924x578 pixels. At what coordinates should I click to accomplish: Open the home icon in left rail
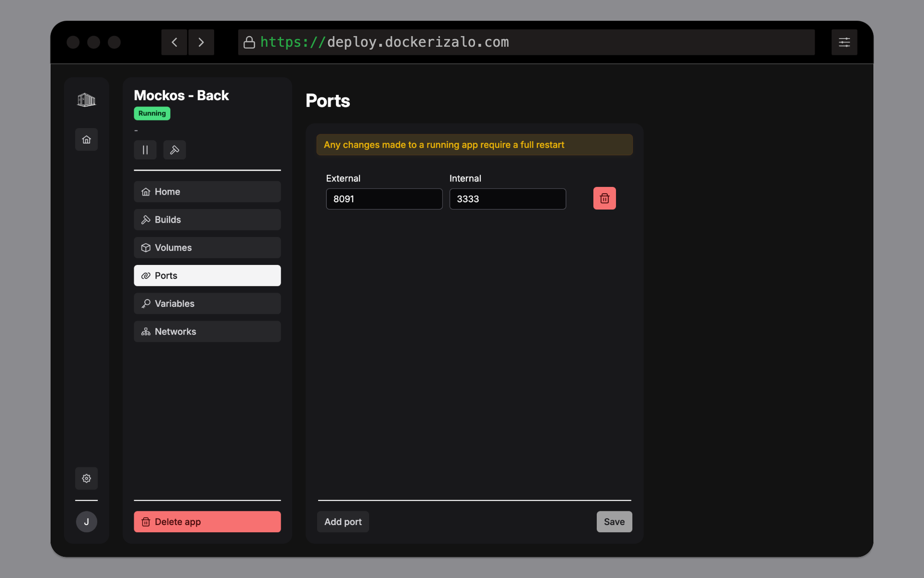pyautogui.click(x=87, y=140)
